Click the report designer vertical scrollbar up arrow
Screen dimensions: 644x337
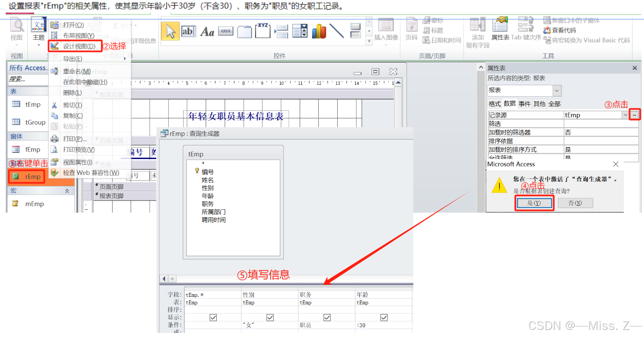point(398,82)
